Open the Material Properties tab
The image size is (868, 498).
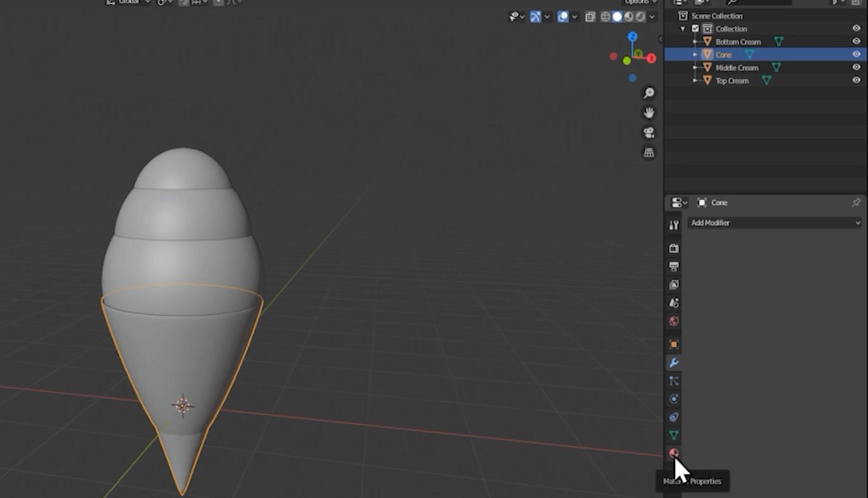(x=674, y=453)
